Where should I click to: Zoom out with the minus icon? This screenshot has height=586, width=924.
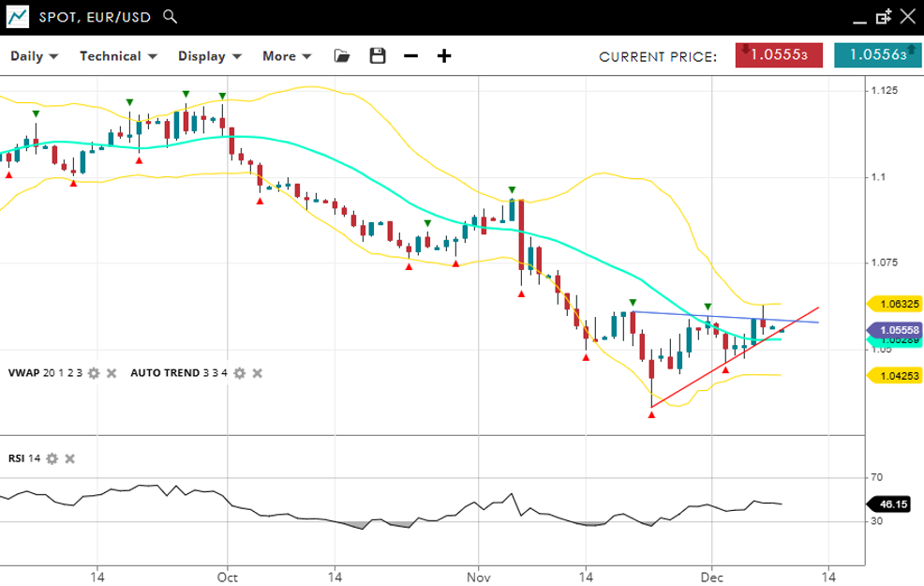410,56
